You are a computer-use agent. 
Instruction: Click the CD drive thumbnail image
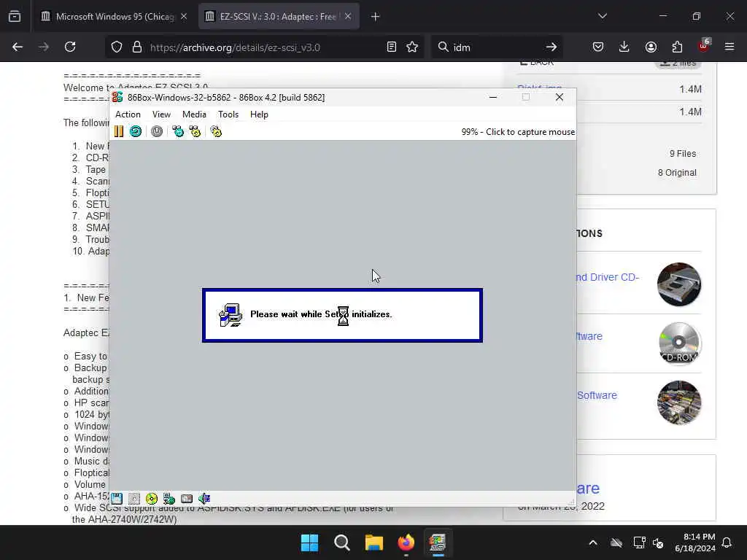679,284
